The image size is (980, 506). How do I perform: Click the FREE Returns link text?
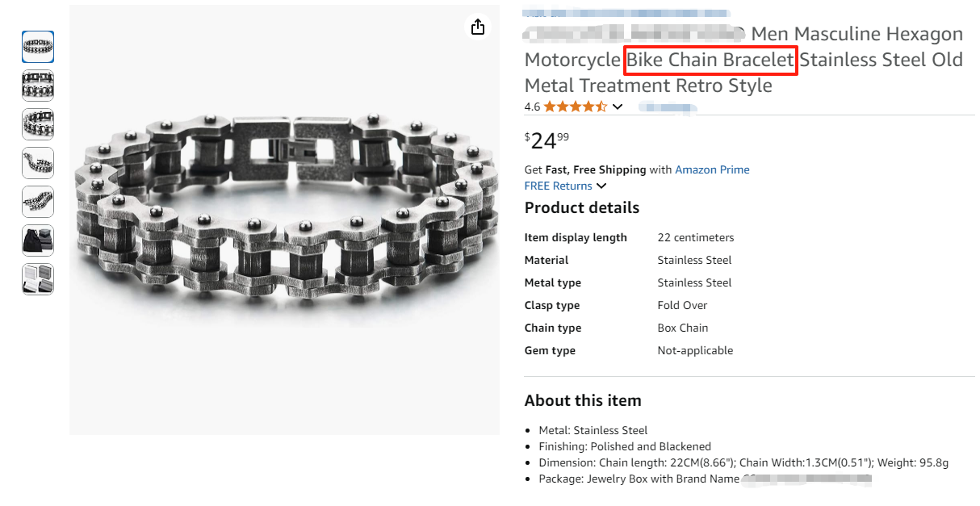tap(558, 186)
